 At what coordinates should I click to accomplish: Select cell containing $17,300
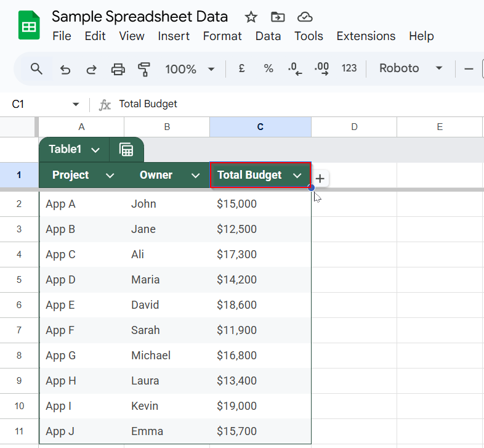pyautogui.click(x=260, y=255)
